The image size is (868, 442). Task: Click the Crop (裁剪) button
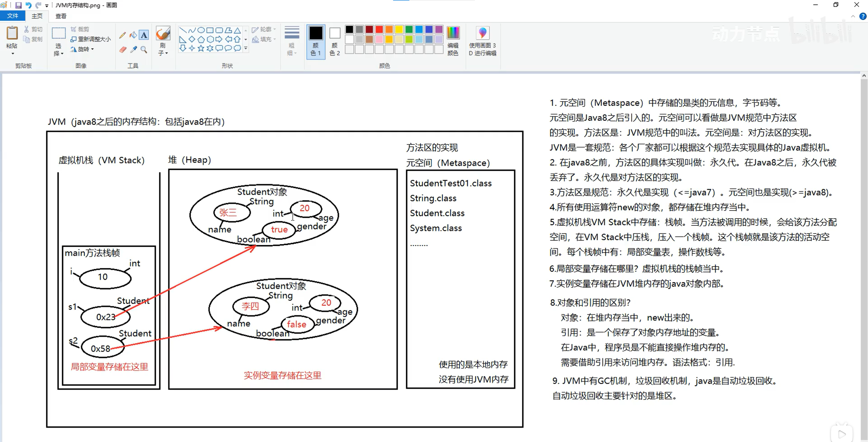pos(80,29)
